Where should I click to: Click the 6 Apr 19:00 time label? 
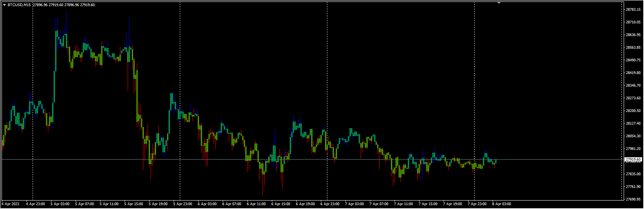tap(305, 204)
